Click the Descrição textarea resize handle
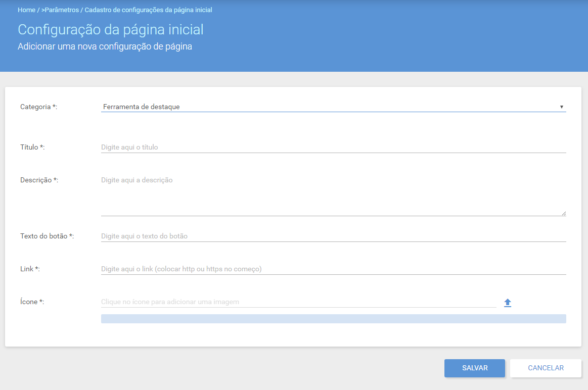The width and height of the screenshot is (588, 390). [x=564, y=213]
